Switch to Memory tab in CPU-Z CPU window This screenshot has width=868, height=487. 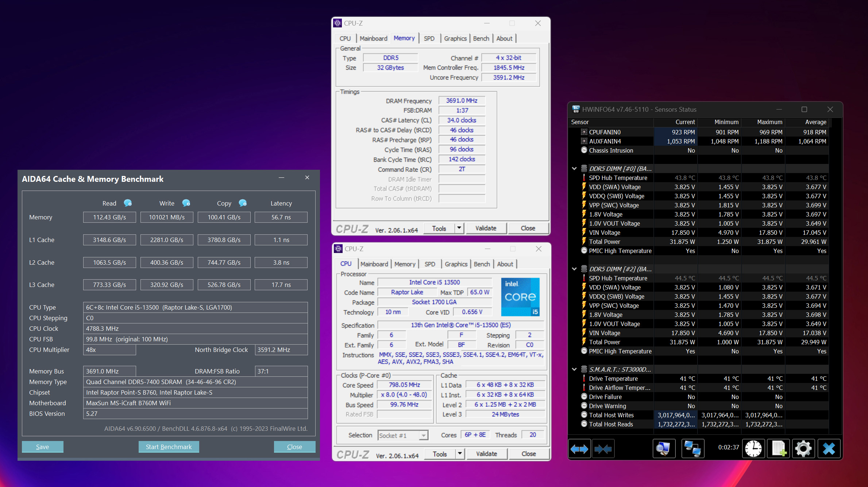405,264
